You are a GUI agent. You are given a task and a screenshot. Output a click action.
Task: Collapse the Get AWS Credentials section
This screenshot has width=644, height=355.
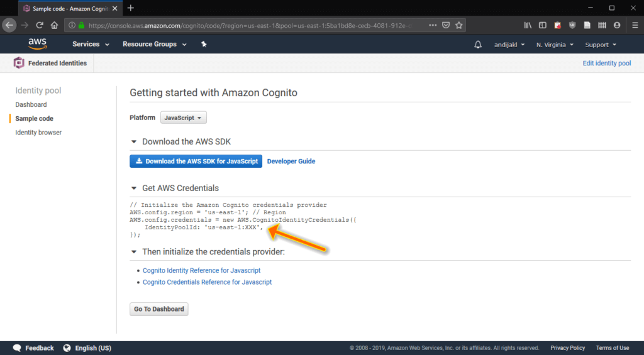[x=134, y=188]
